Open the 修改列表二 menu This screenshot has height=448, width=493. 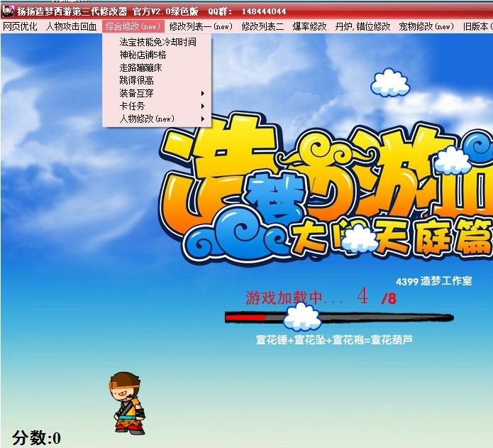pyautogui.click(x=262, y=26)
